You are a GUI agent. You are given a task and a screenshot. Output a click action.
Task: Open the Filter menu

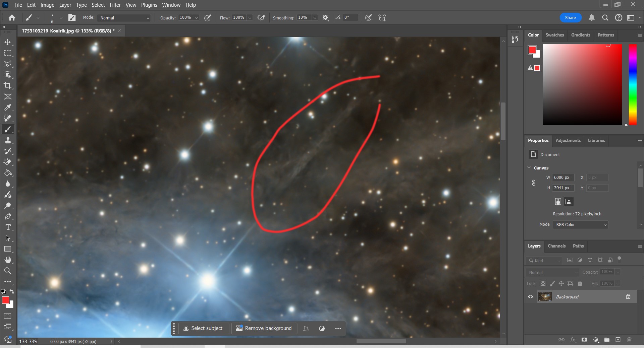click(x=115, y=5)
